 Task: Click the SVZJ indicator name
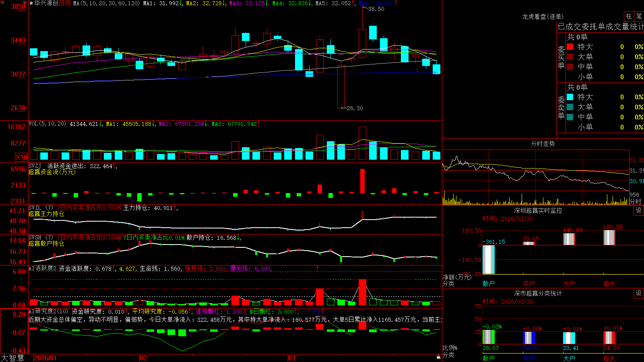35,166
